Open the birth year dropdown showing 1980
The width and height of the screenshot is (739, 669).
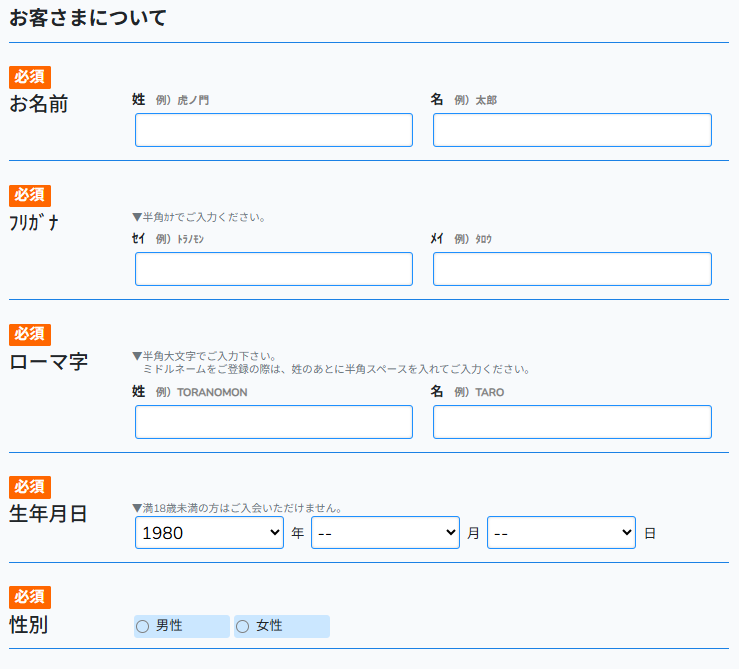click(x=209, y=533)
